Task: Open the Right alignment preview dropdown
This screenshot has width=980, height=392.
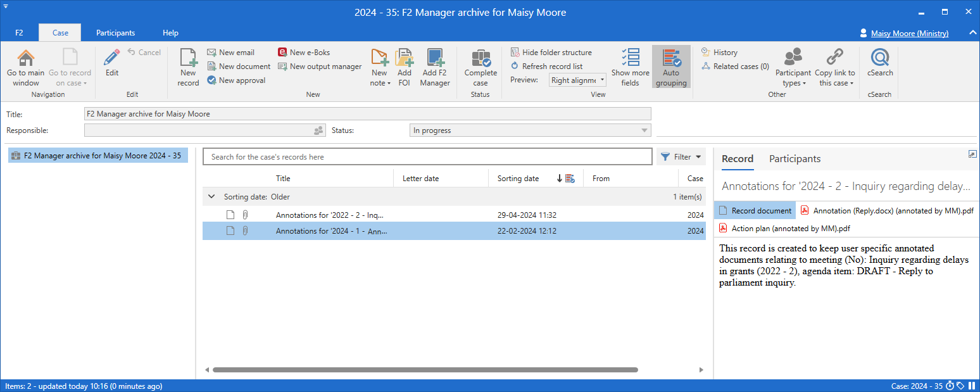Action: (577, 80)
